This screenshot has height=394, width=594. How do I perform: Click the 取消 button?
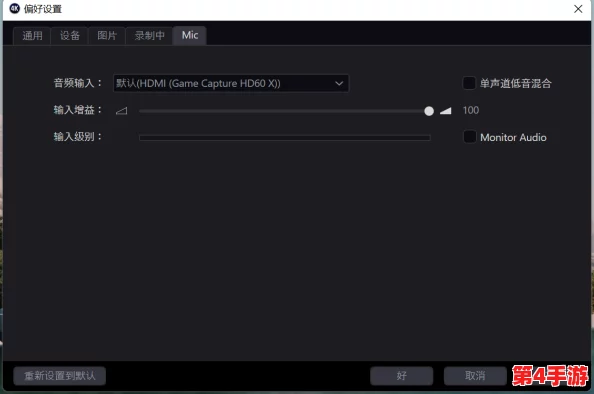[475, 376]
